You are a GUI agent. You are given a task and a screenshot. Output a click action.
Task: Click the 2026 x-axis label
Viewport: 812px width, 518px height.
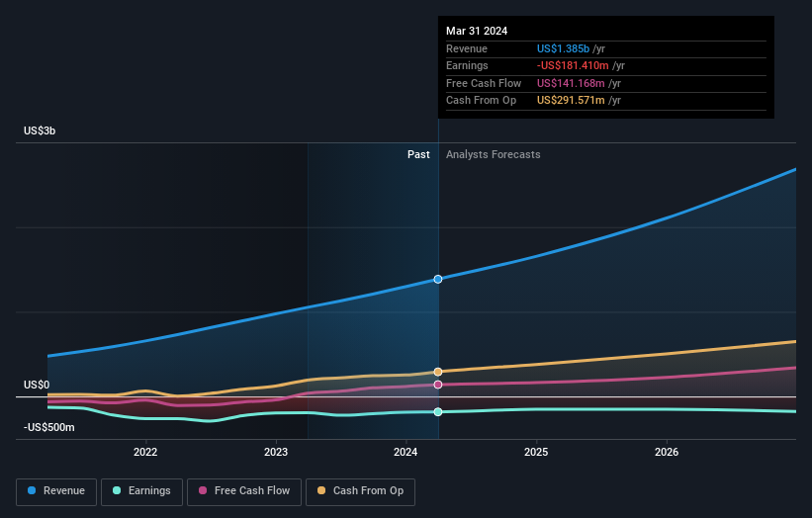click(x=667, y=452)
